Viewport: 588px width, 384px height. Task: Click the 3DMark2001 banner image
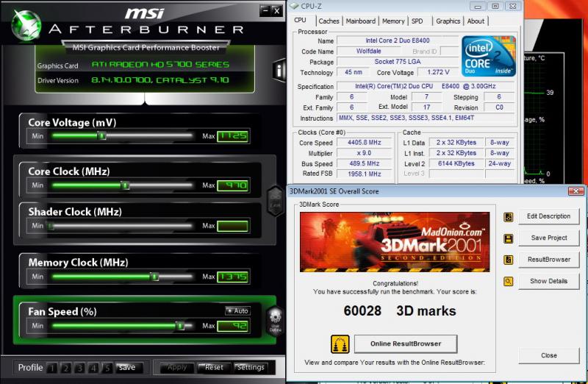[395, 242]
